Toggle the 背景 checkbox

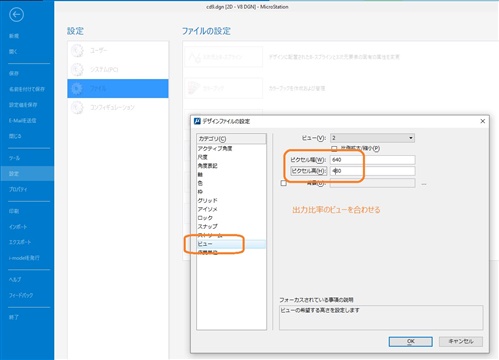point(284,183)
